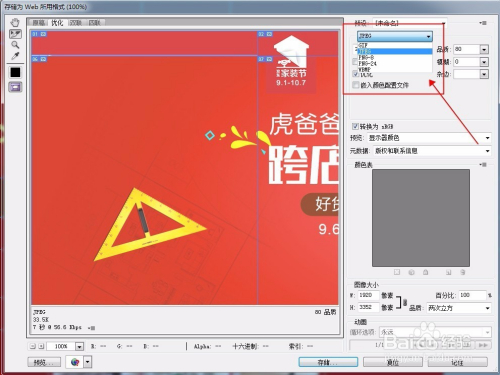Select the Eyedropper tool
The height and width of the screenshot is (375, 500).
point(15,56)
